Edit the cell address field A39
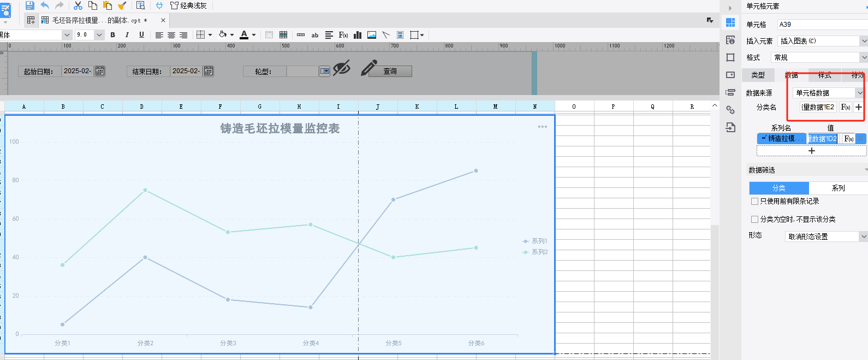The height and width of the screenshot is (360, 868). pos(822,25)
